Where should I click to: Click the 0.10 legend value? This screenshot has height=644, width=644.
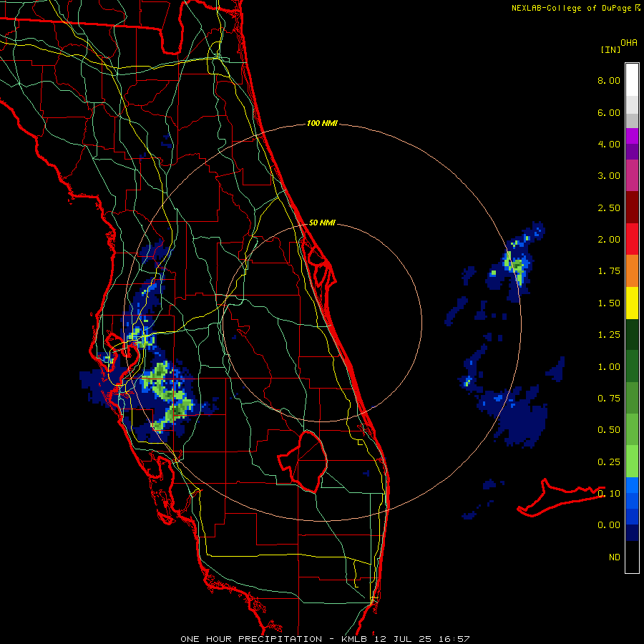click(609, 494)
